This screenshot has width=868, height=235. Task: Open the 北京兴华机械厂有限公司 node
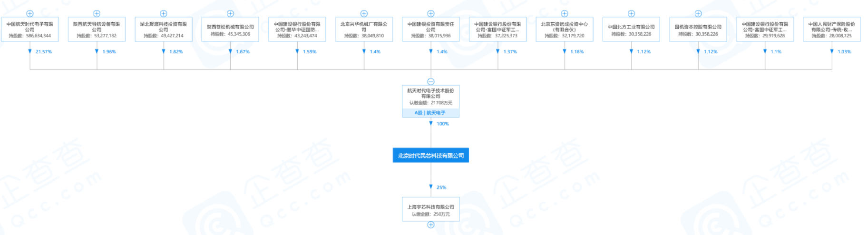pyautogui.click(x=364, y=29)
